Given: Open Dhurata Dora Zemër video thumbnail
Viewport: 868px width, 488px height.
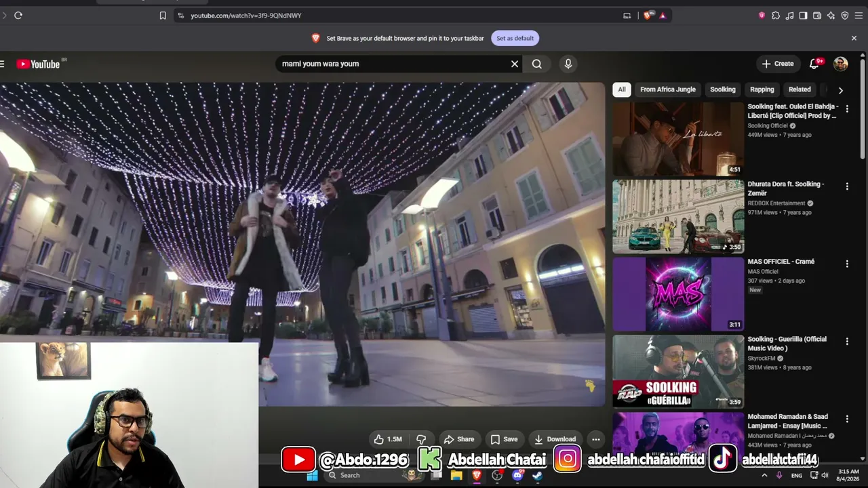Looking at the screenshot, I should [678, 217].
